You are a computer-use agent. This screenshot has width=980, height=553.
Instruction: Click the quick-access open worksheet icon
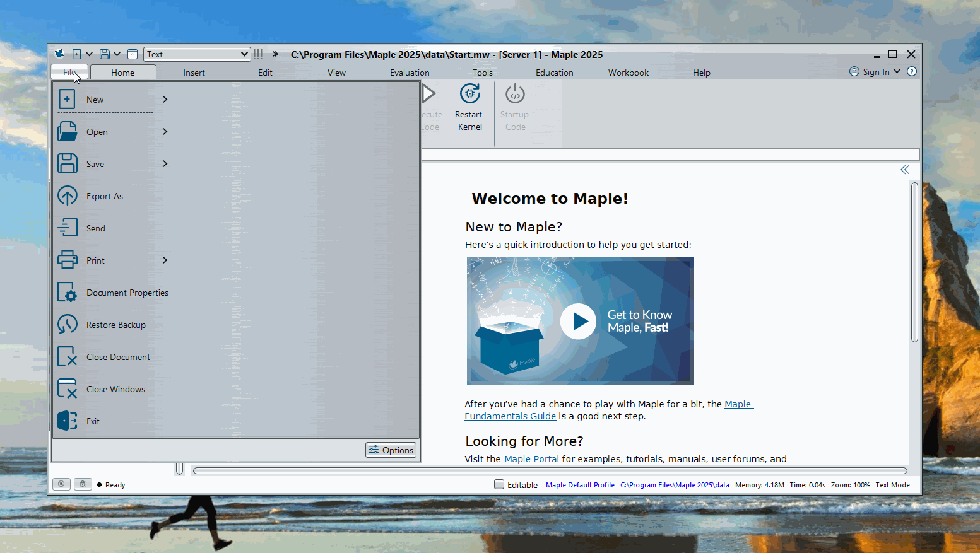point(133,54)
